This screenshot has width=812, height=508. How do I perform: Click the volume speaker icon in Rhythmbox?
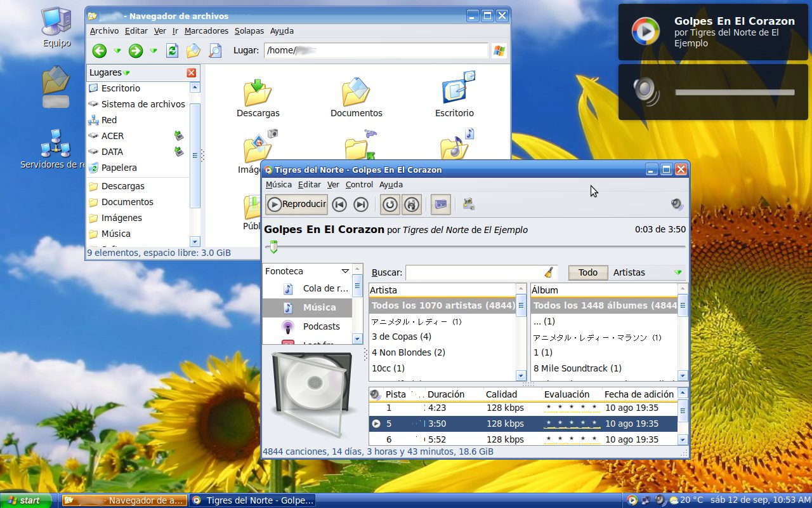pyautogui.click(x=677, y=204)
